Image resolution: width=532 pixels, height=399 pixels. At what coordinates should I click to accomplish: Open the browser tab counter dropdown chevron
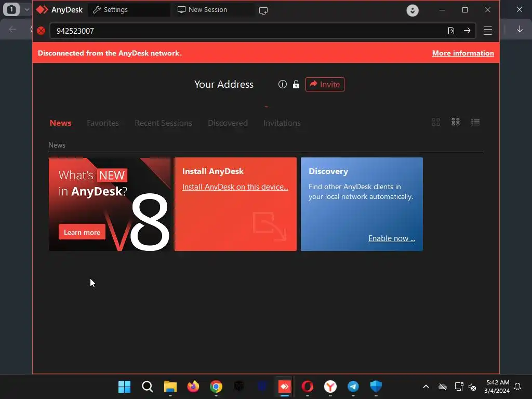coord(27,9)
